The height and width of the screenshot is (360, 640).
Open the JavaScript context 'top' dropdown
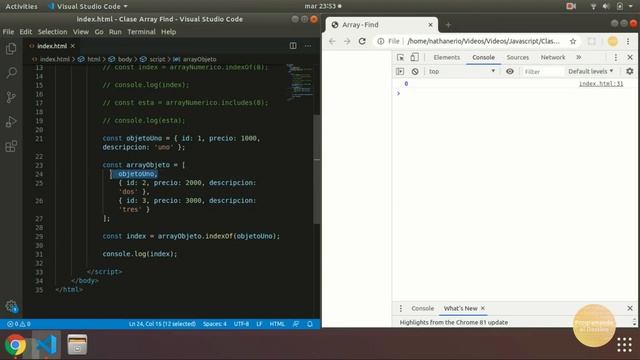[462, 71]
